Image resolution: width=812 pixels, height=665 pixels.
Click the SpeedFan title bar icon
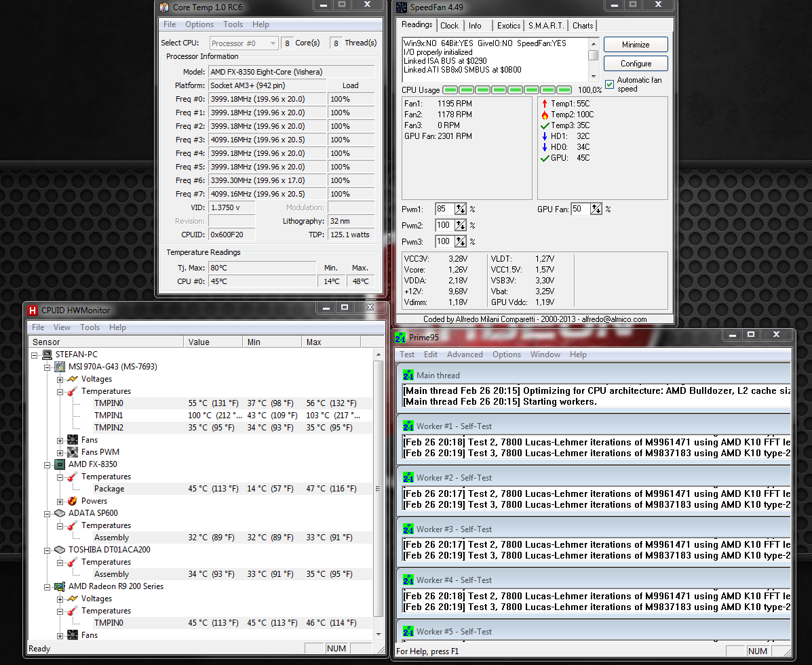point(402,7)
